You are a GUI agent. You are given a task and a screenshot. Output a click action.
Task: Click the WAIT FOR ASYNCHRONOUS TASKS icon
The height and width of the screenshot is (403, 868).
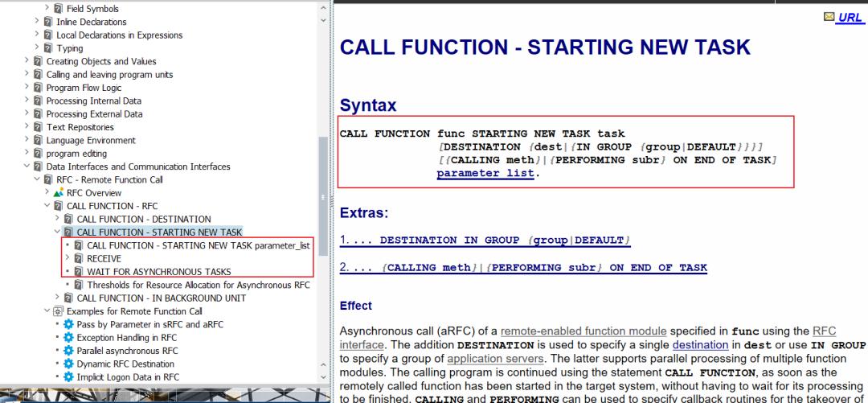[79, 272]
